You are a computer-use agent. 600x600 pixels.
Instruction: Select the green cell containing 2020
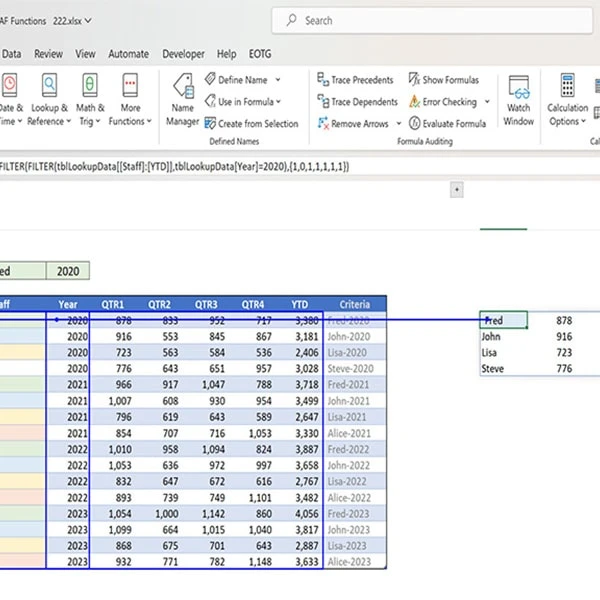(67, 270)
